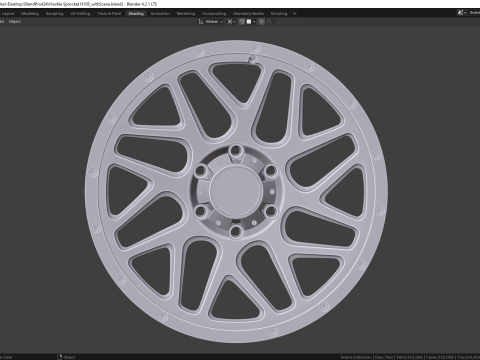The width and height of the screenshot is (480, 360).
Task: Toggle the snapping magnet icon
Action: click(x=242, y=22)
